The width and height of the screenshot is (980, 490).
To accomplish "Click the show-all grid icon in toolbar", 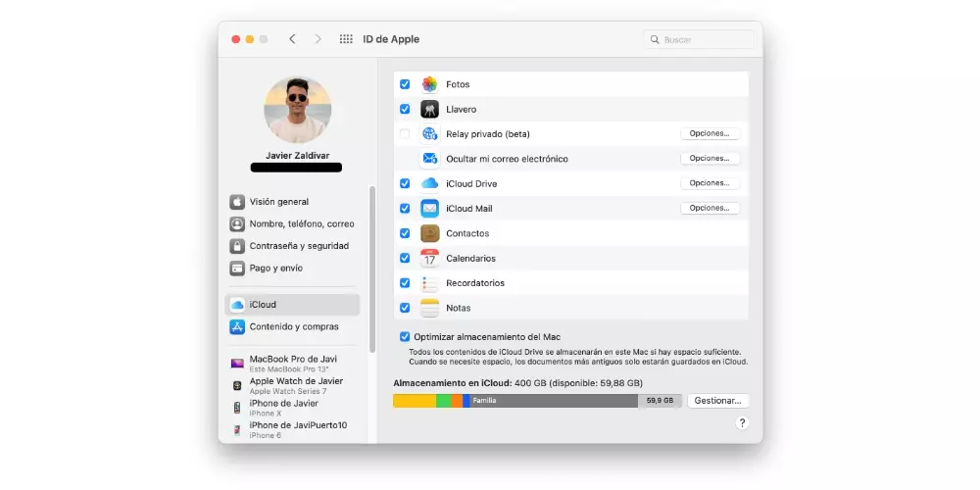I will click(346, 39).
